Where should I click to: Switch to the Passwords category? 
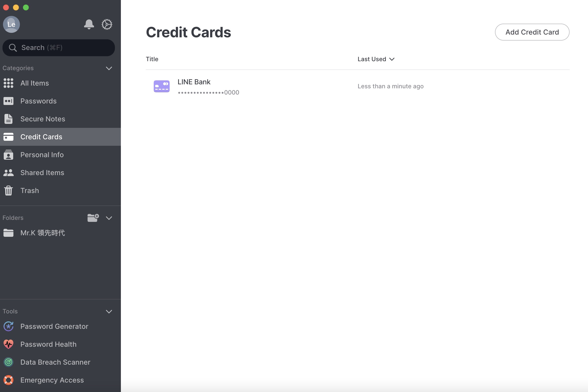click(60, 101)
